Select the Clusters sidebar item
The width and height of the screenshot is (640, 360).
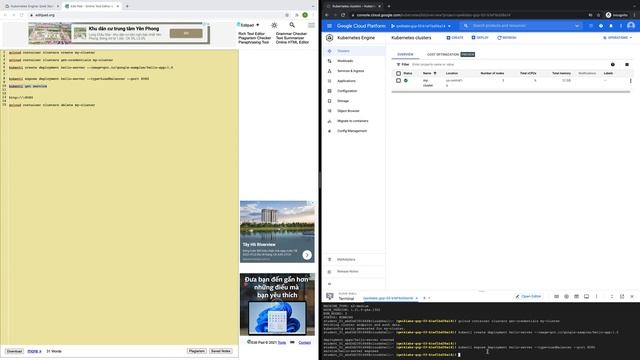coord(353,51)
